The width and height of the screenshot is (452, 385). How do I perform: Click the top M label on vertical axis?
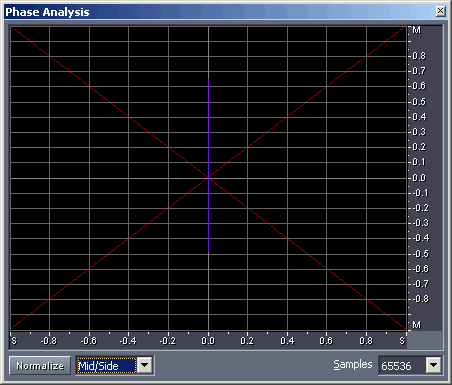(x=417, y=30)
